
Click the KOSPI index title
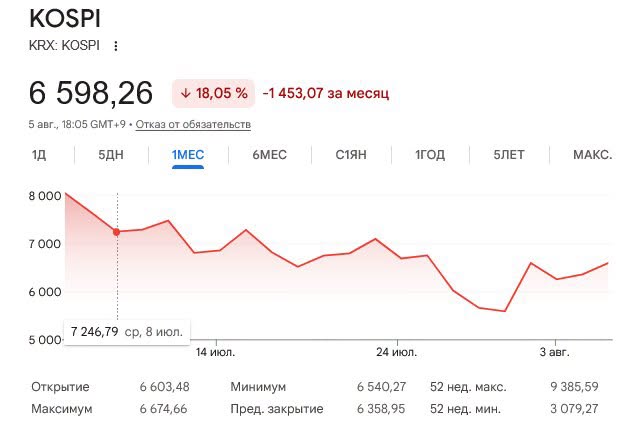click(65, 18)
